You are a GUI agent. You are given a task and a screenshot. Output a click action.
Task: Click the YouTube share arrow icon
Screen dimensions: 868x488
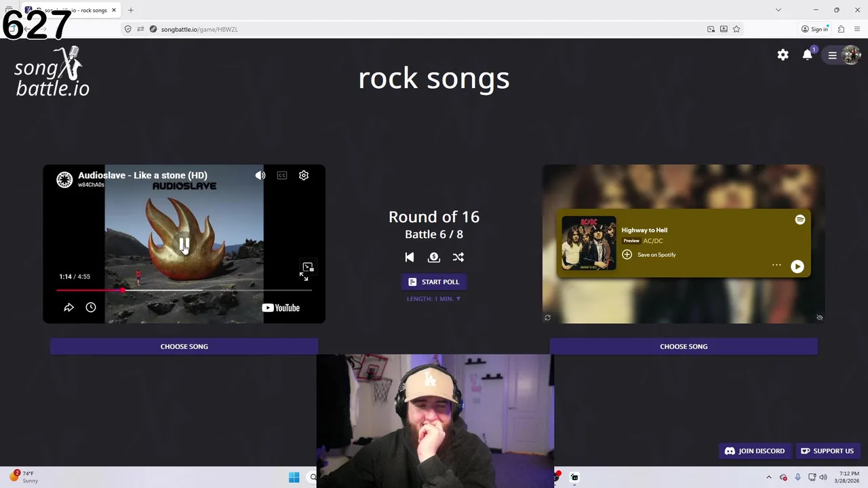pyautogui.click(x=68, y=308)
